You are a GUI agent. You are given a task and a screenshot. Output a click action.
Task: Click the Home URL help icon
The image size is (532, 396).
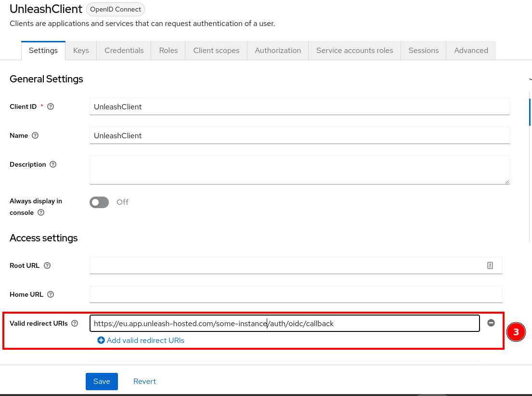click(x=52, y=294)
